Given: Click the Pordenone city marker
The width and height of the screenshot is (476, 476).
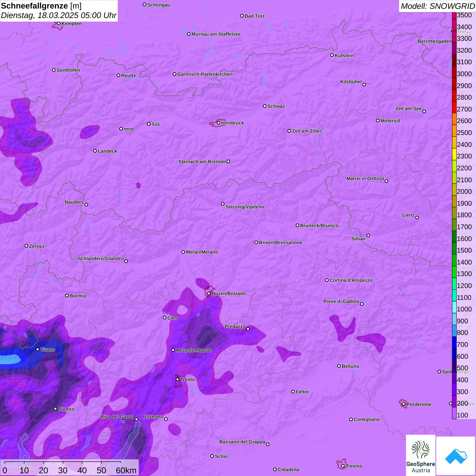Looking at the screenshot, I should tap(404, 404).
